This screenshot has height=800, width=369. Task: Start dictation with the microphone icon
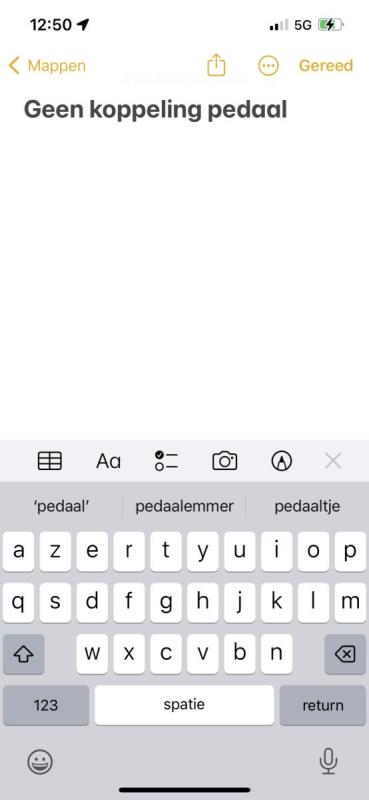point(328,762)
